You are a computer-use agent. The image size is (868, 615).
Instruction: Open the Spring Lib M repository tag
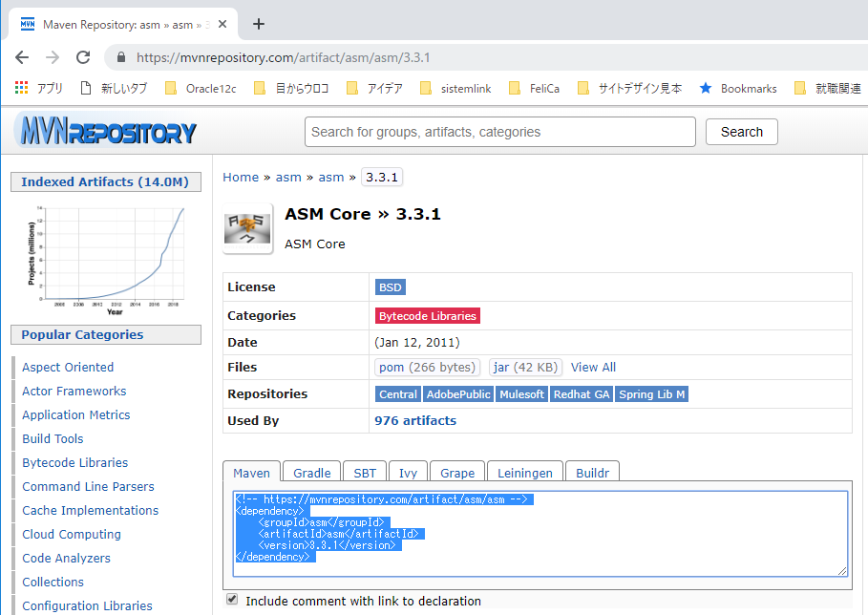coord(651,394)
